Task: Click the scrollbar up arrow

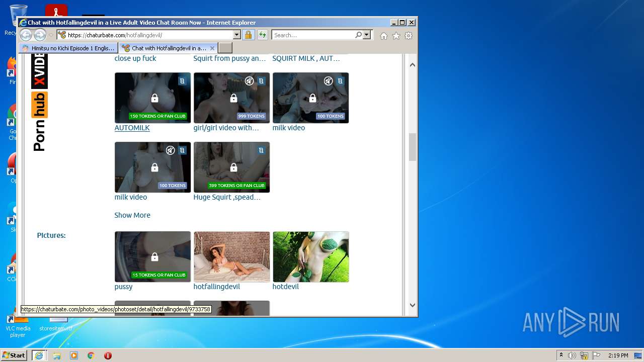Action: pos(413,65)
